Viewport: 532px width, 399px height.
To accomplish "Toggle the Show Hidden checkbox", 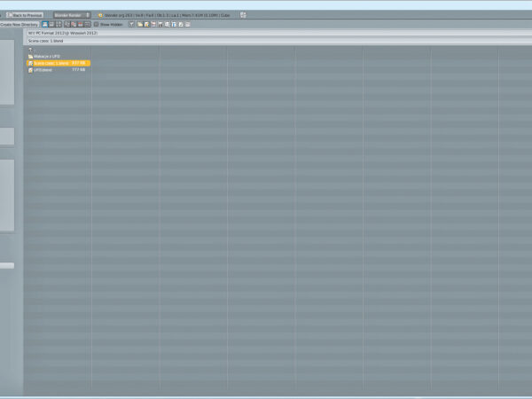I will (97, 25).
